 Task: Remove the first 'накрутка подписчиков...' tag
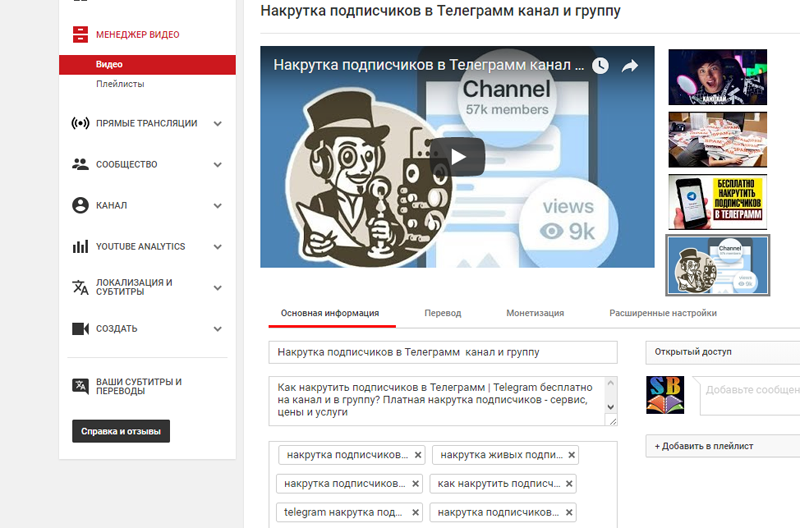[x=418, y=455]
